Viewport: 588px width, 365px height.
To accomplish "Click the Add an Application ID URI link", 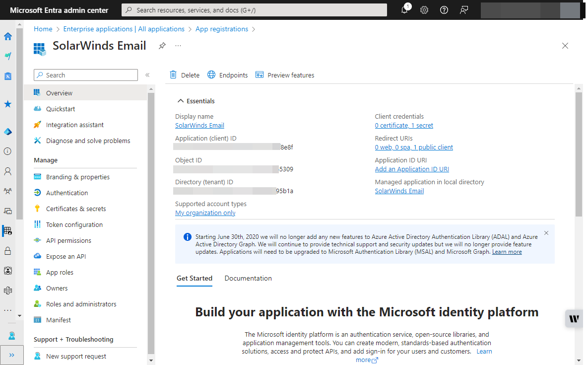I will (412, 169).
